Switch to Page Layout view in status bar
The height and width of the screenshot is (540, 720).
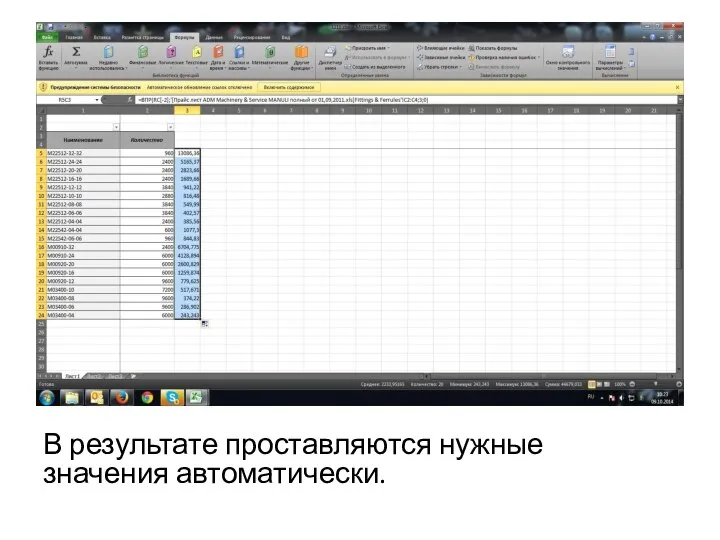coord(599,384)
